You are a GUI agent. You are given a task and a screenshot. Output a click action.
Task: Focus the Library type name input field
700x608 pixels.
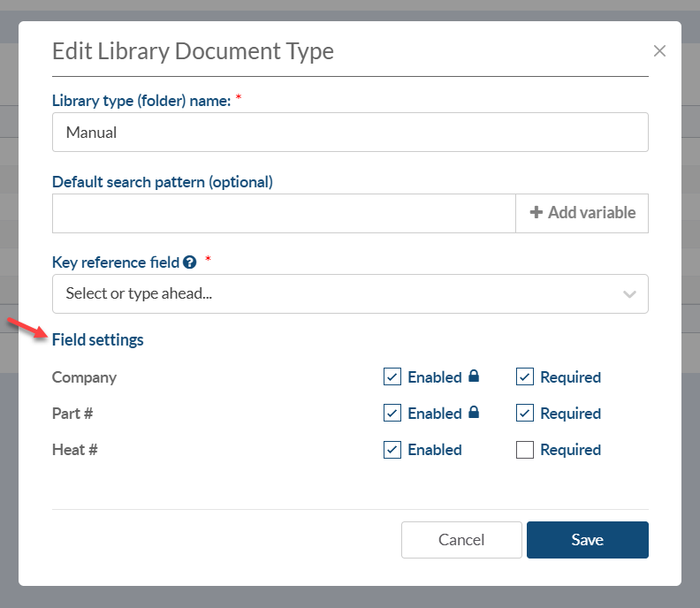[x=350, y=133]
